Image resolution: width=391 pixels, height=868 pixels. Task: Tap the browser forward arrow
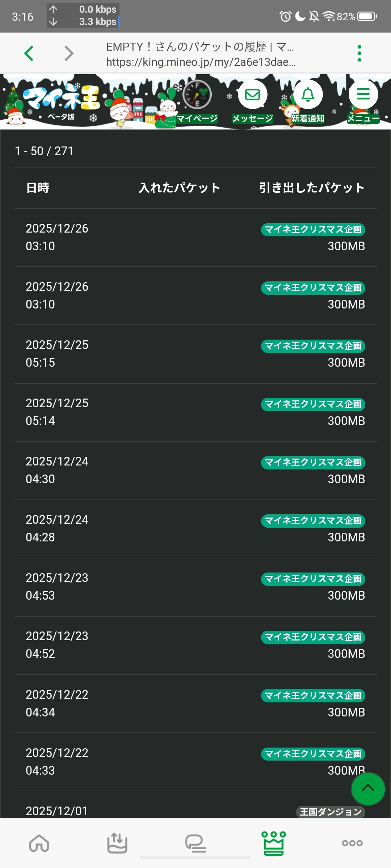coord(69,54)
